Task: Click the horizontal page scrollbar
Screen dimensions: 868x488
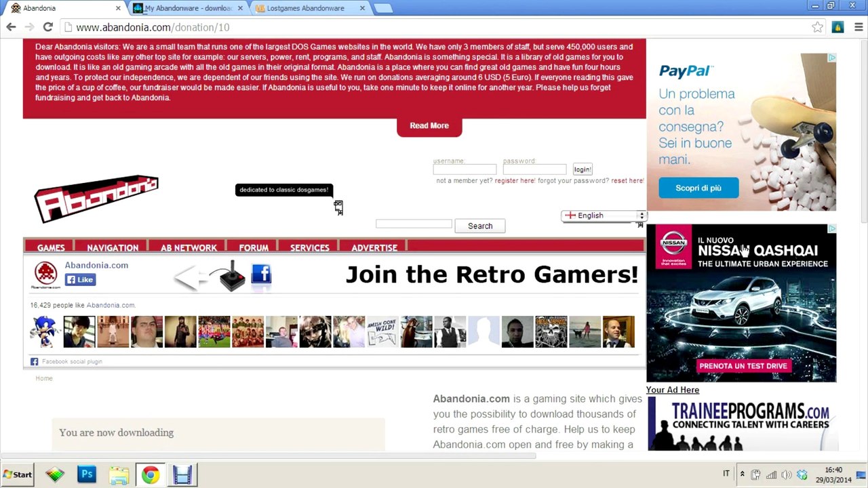Action: tap(268, 456)
